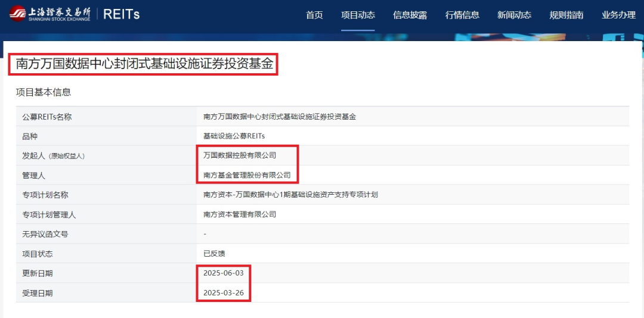The width and height of the screenshot is (644, 318).
Task: Click the REITs header title
Action: click(x=121, y=14)
